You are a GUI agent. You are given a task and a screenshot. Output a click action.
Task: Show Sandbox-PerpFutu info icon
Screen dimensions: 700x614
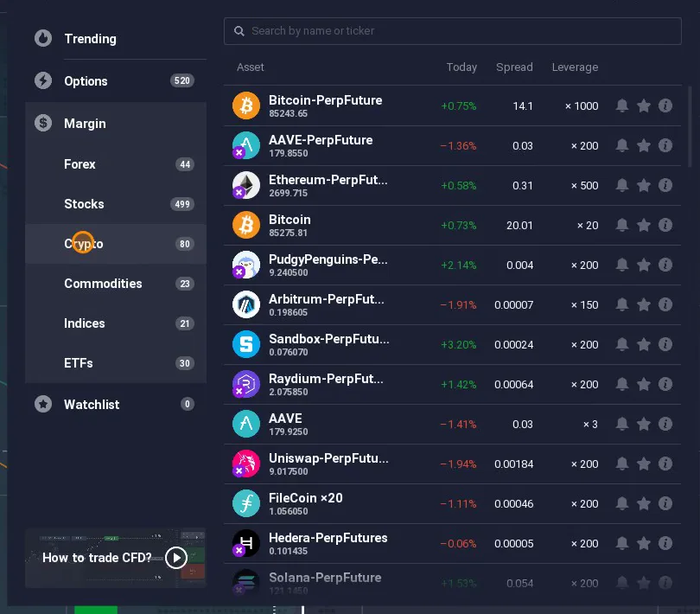pos(665,344)
